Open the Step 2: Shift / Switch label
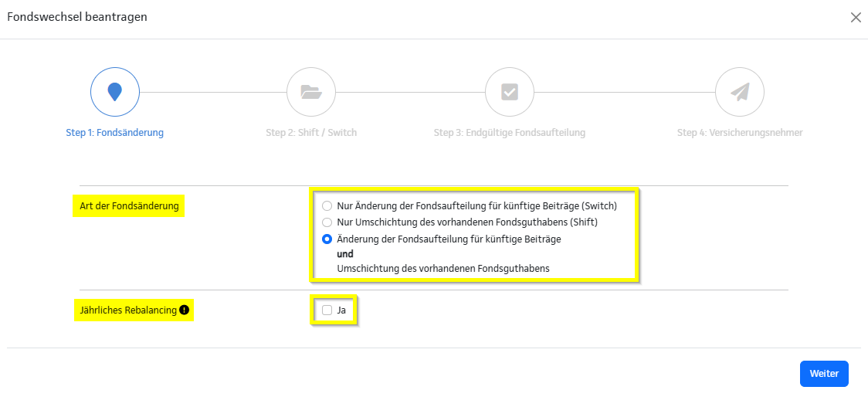Viewport: 868px width, 407px height. 311,133
